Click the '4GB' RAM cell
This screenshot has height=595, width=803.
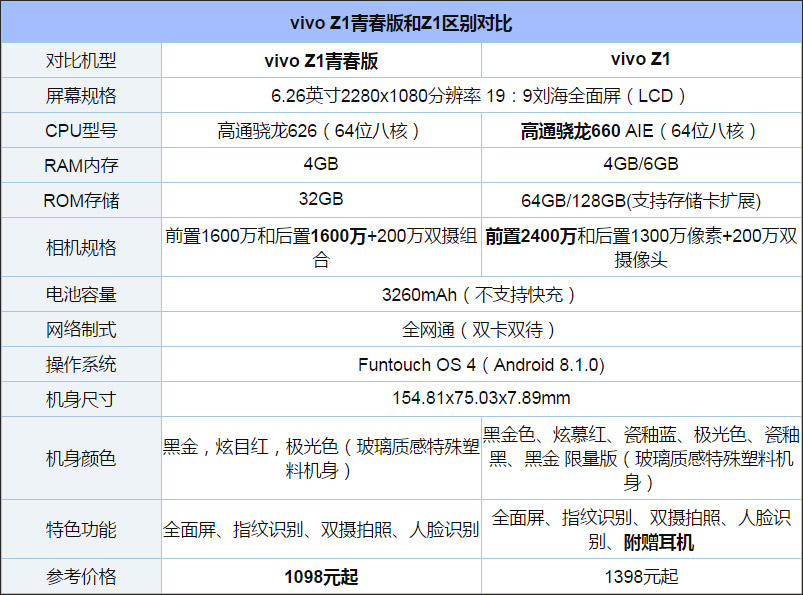(321, 164)
